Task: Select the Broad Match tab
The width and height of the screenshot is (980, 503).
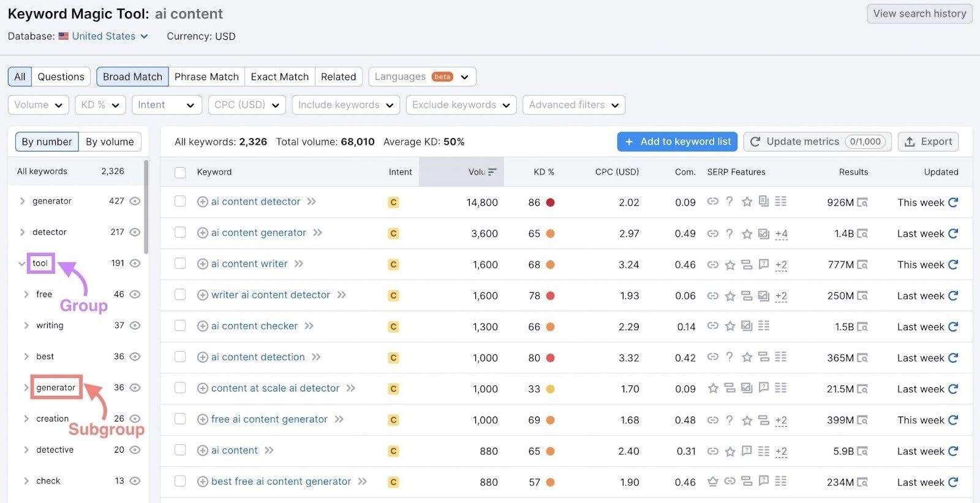Action: 132,77
